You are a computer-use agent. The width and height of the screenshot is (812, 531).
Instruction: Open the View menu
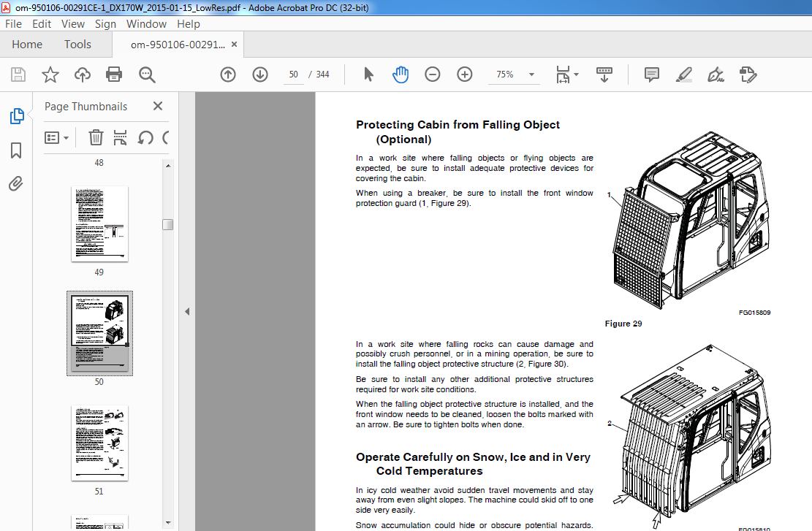(73, 24)
